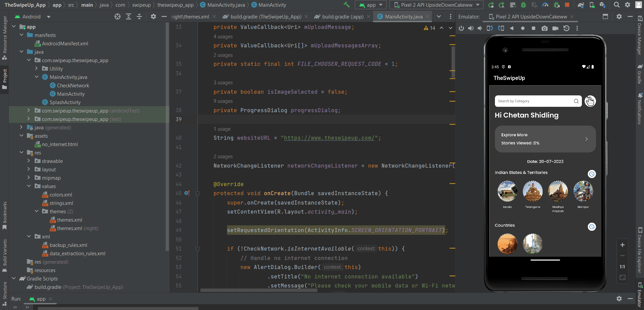Image resolution: width=644 pixels, height=310 pixels.
Task: Open the theswipeup.com URL link in code
Action: tap(329, 138)
